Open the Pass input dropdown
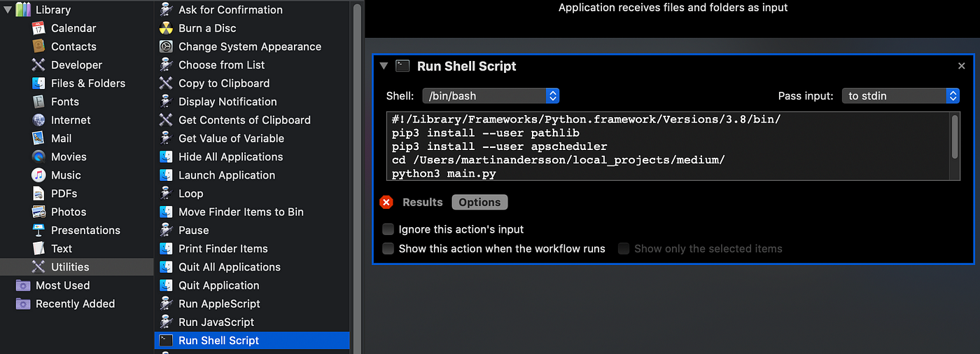The width and height of the screenshot is (980, 354). pos(900,95)
